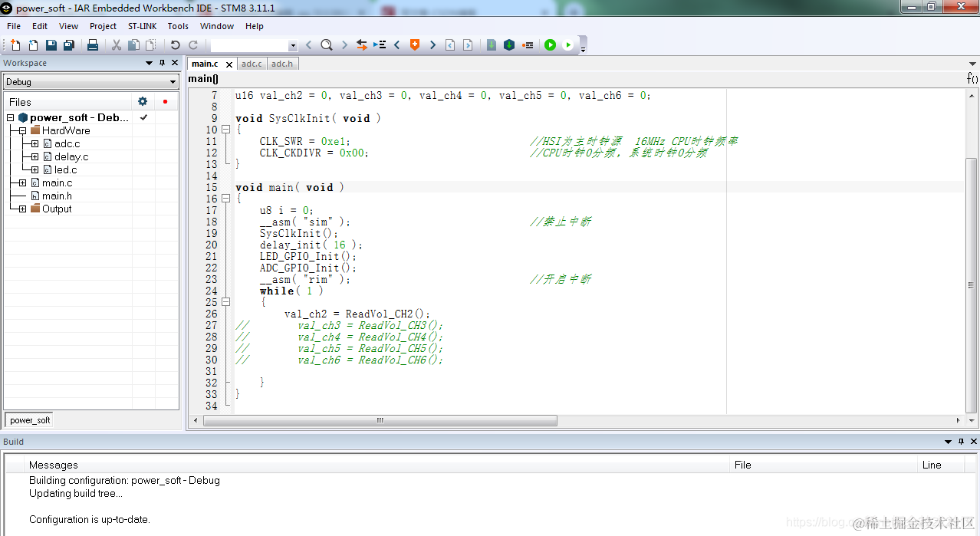Click the editor horizontal scrollbar thumb

pos(380,421)
